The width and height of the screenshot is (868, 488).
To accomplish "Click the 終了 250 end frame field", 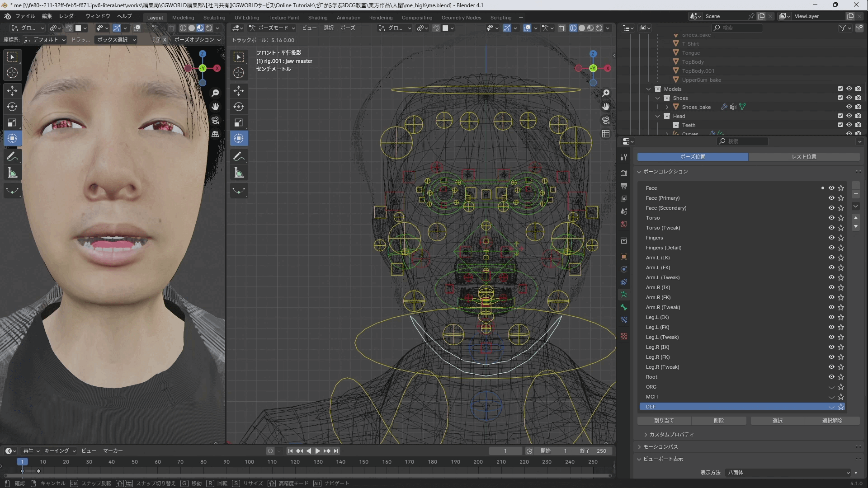I will click(x=593, y=451).
